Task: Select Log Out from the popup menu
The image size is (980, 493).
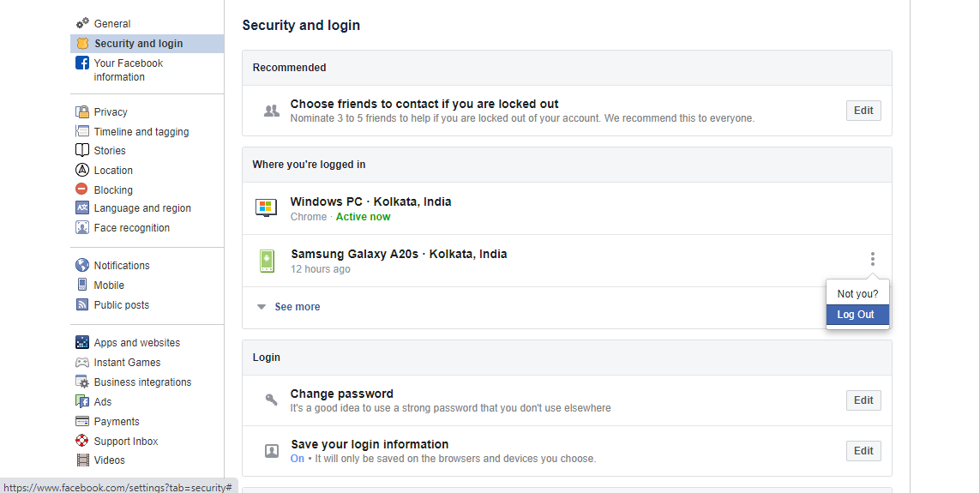Action: click(x=857, y=315)
